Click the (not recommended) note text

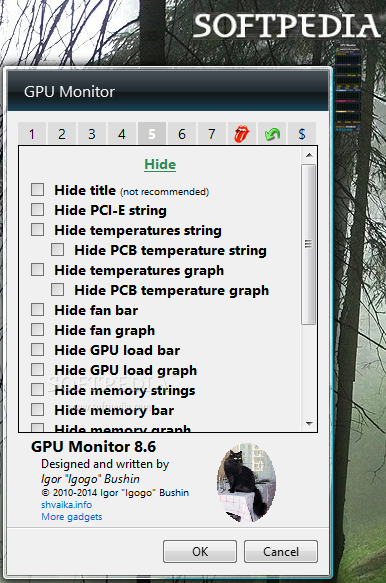pyautogui.click(x=164, y=192)
